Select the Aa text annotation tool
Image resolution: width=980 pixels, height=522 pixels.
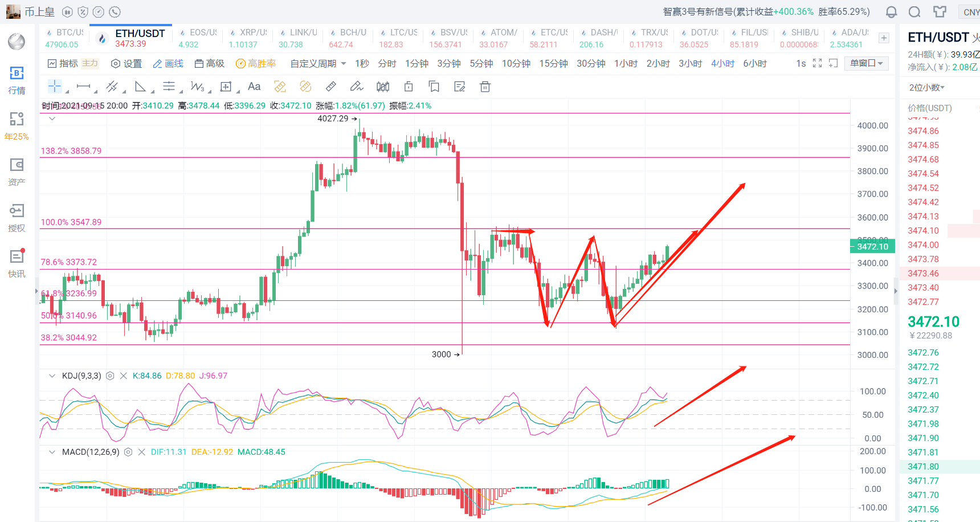[x=254, y=87]
